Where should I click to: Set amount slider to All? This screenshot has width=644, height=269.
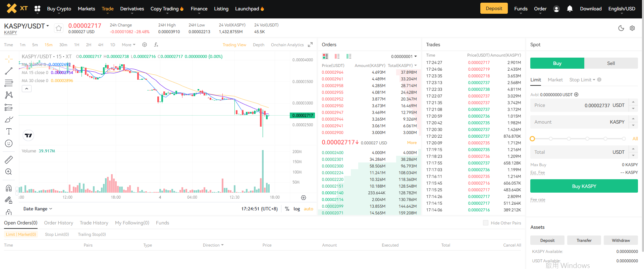pyautogui.click(x=635, y=139)
